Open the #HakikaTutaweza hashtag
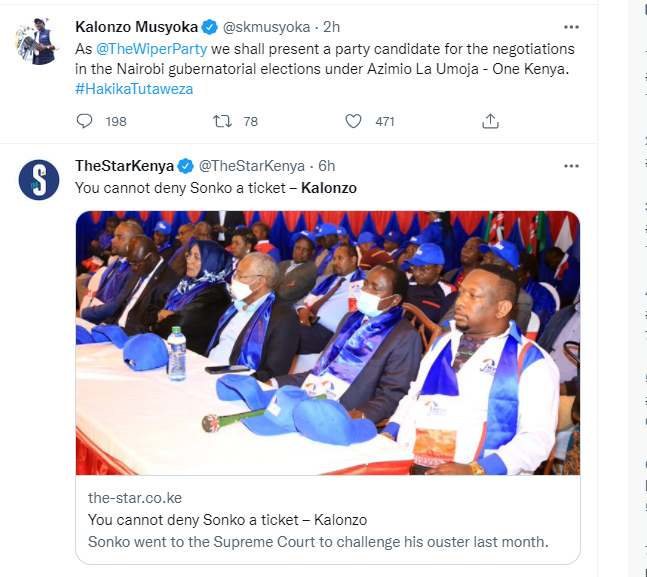The width and height of the screenshot is (647, 577). (x=134, y=89)
